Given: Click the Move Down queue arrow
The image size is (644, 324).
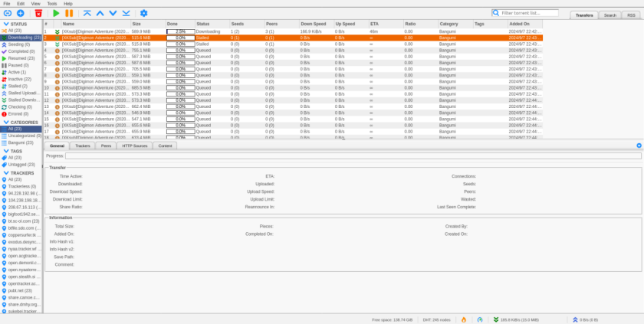Looking at the screenshot, I should click(x=113, y=14).
